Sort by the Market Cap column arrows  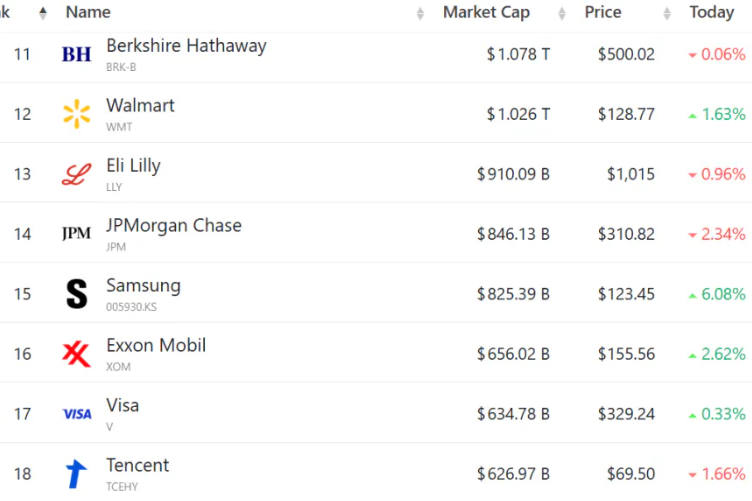tap(564, 13)
